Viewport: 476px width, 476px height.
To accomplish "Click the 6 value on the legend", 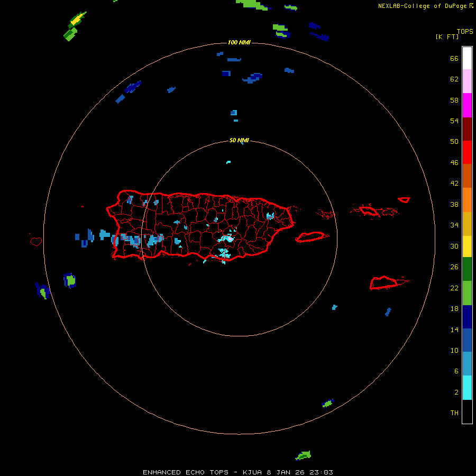I will pyautogui.click(x=456, y=371).
